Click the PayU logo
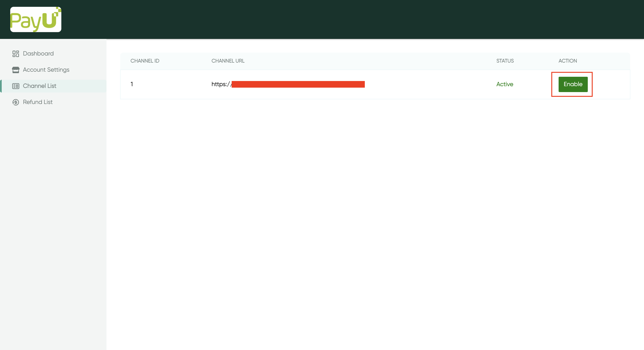The height and width of the screenshot is (350, 644). click(36, 20)
